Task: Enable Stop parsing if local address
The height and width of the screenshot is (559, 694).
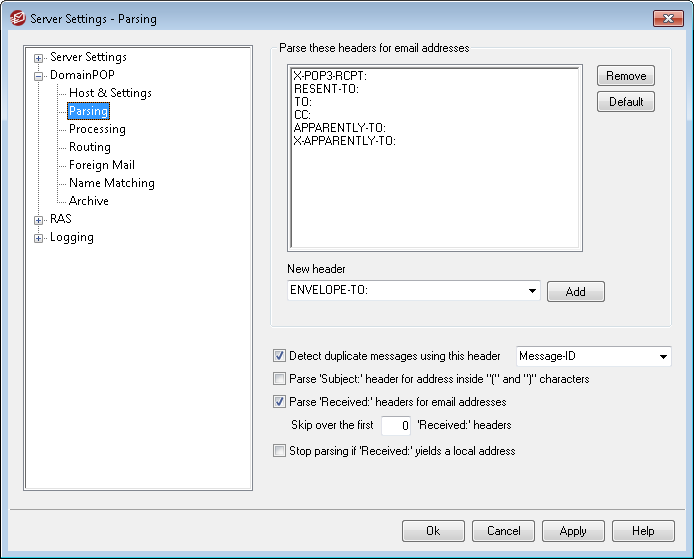Action: click(x=279, y=451)
